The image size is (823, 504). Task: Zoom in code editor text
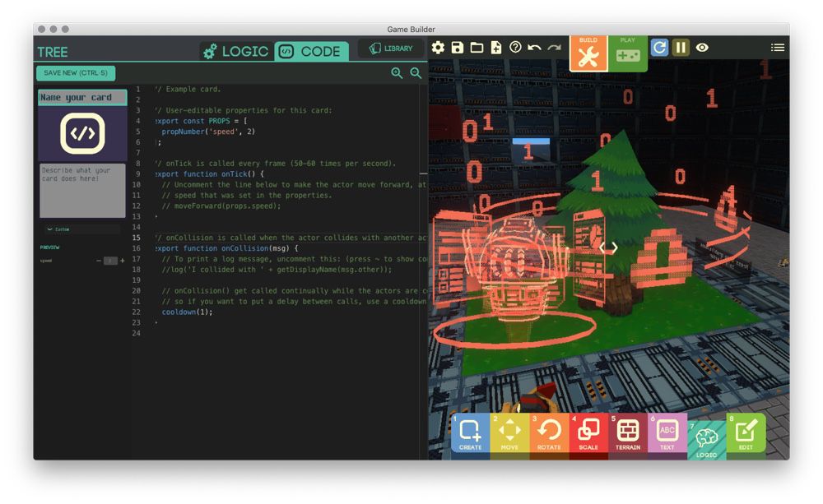tap(397, 73)
